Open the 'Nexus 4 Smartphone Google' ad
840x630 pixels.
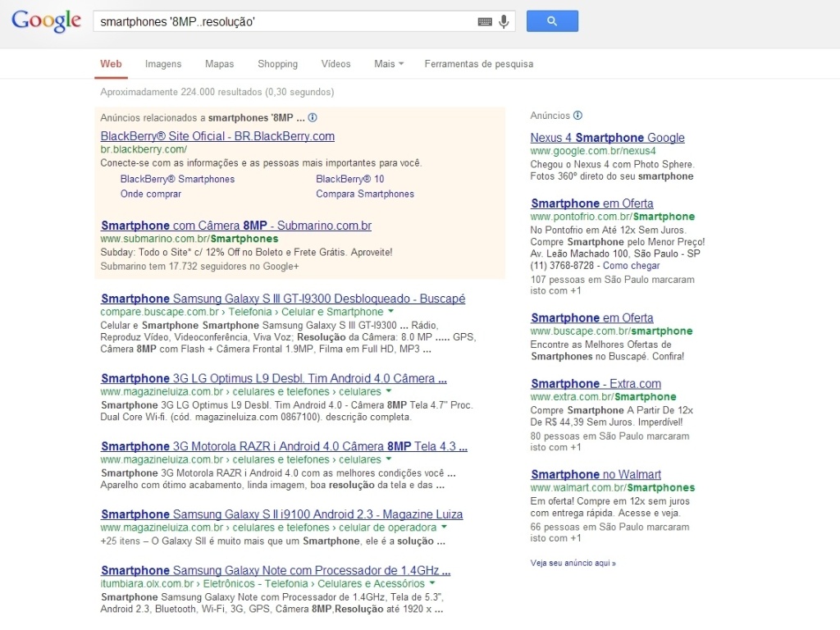click(607, 137)
